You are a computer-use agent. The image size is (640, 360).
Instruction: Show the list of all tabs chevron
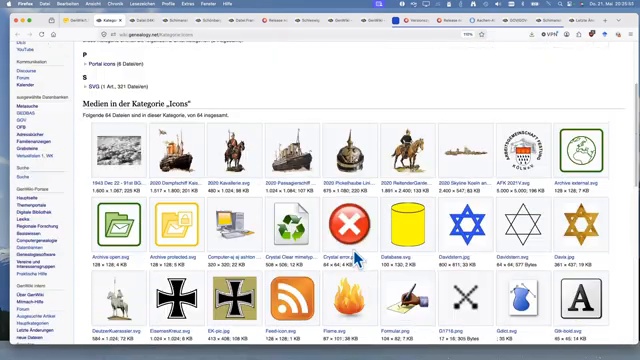click(x=618, y=20)
